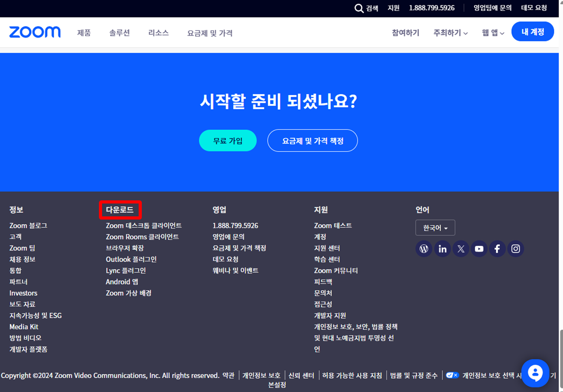Open the 웨비나 및 이벤트 link
The height and width of the screenshot is (392, 563).
click(x=236, y=270)
